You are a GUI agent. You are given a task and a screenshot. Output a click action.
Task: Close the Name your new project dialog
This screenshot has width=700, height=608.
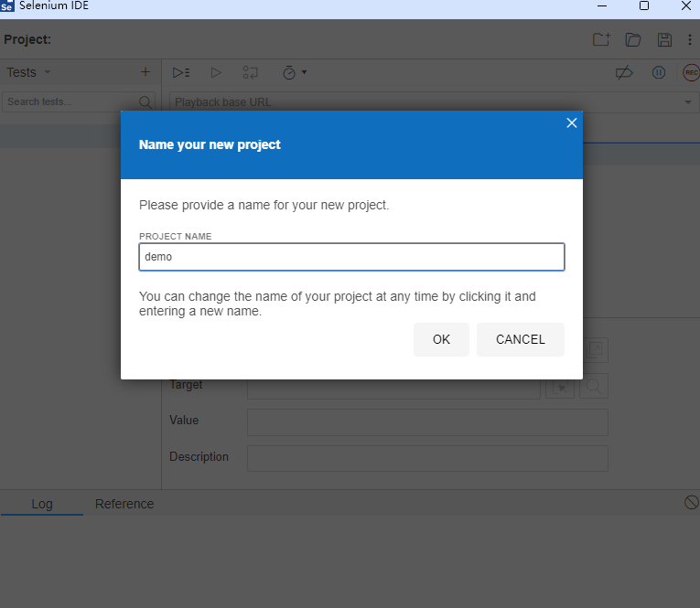pyautogui.click(x=571, y=123)
